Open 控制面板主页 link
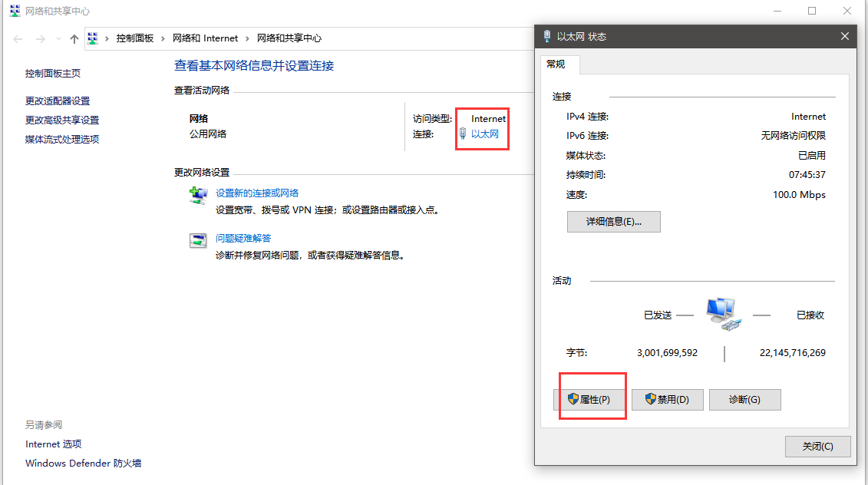This screenshot has width=868, height=485. 53,73
